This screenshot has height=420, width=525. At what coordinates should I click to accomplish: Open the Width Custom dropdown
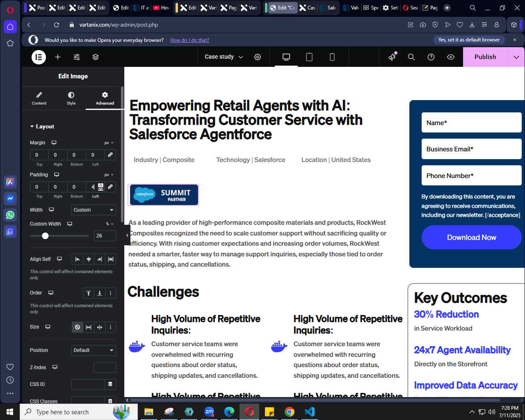[x=94, y=210]
